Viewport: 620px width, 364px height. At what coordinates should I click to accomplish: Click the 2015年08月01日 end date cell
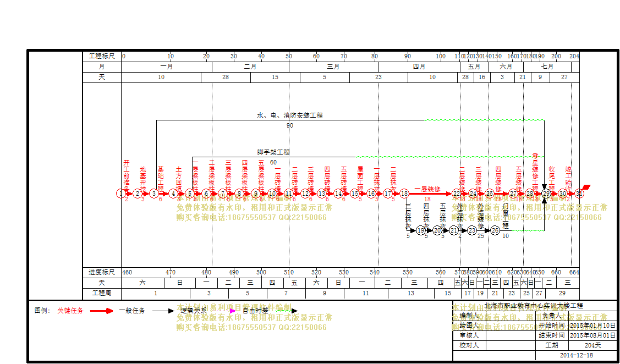(592, 335)
